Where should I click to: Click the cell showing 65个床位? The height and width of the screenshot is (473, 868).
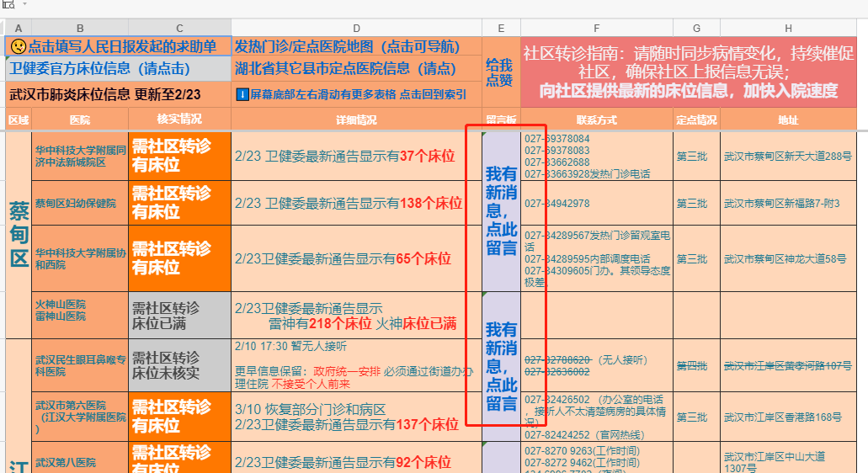[356, 258]
